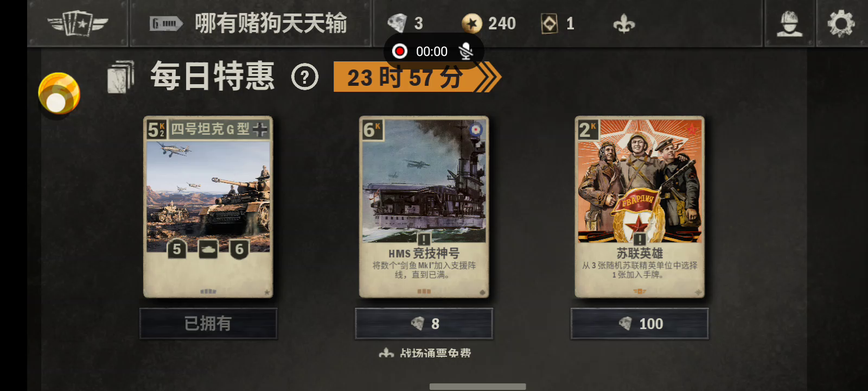This screenshot has width=868, height=391.
Task: Stop the screen recording red button
Action: [400, 51]
